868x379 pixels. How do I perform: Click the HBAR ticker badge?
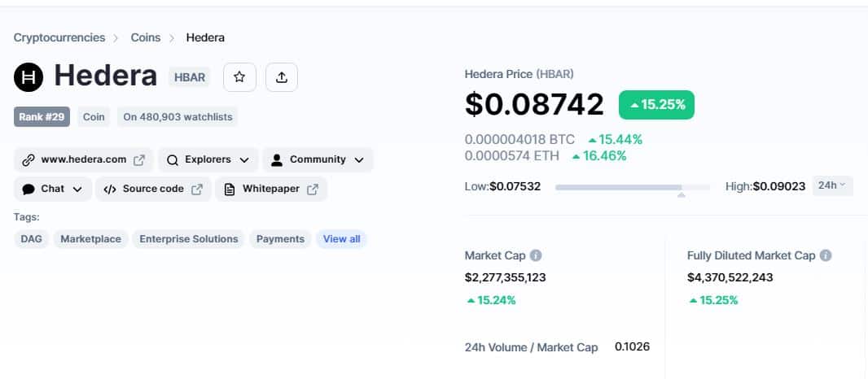pos(190,77)
